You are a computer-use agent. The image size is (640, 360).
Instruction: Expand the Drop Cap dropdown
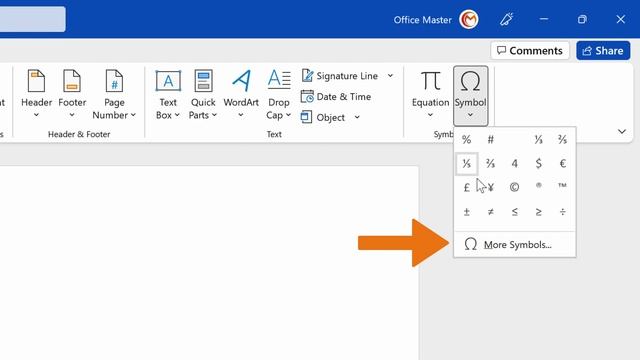coord(288,116)
